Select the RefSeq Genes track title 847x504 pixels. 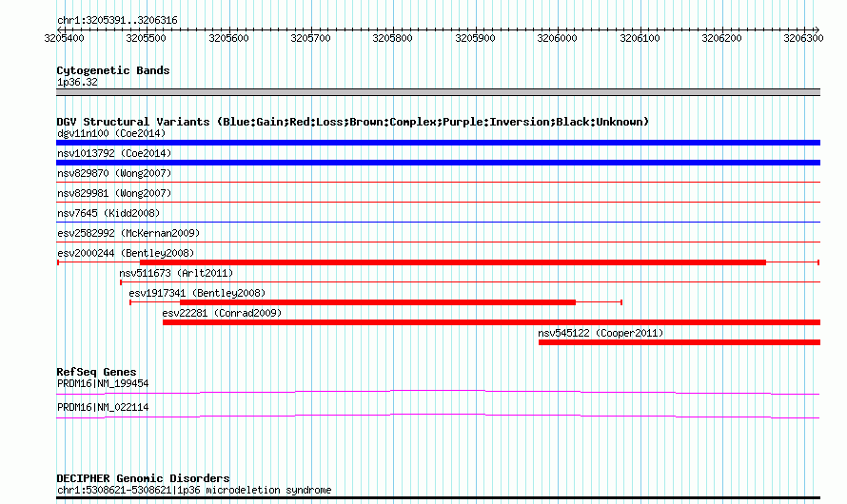pos(96,373)
